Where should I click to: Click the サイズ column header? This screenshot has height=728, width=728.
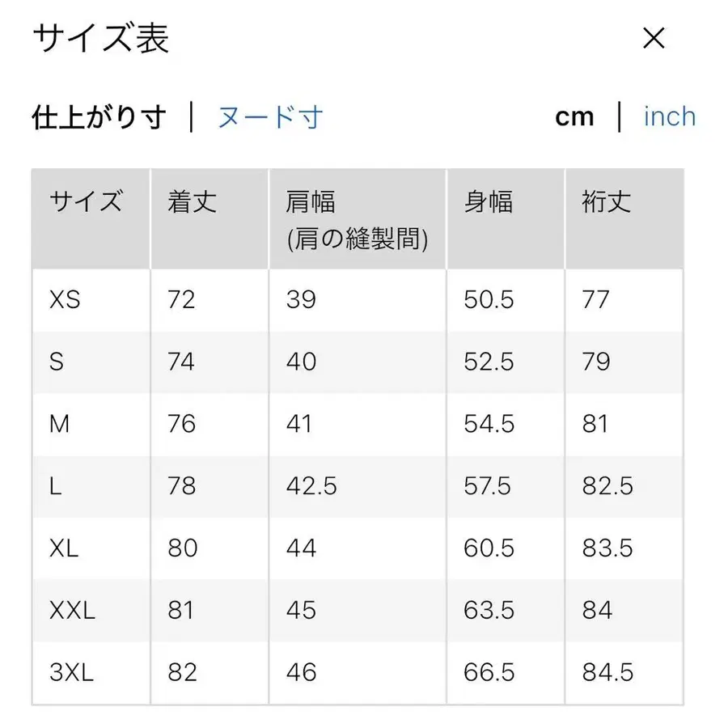click(86, 202)
